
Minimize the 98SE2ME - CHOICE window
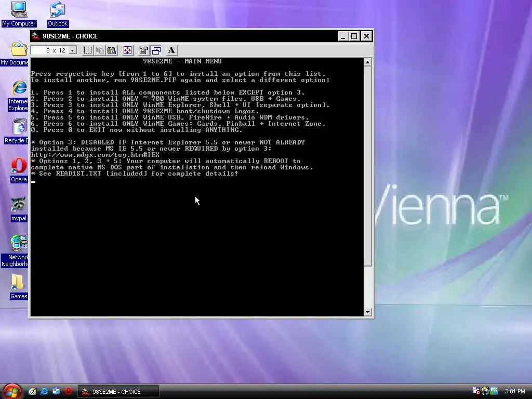pyautogui.click(x=343, y=36)
